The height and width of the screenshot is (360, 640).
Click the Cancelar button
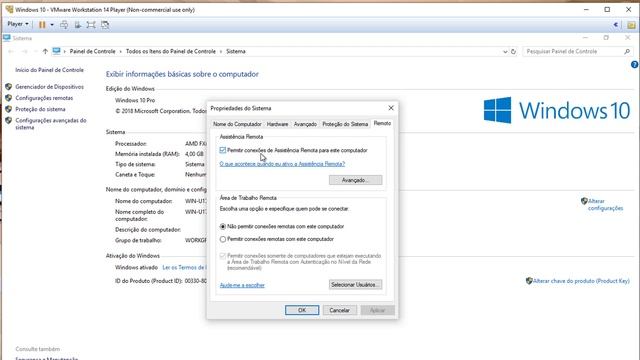pyautogui.click(x=340, y=310)
